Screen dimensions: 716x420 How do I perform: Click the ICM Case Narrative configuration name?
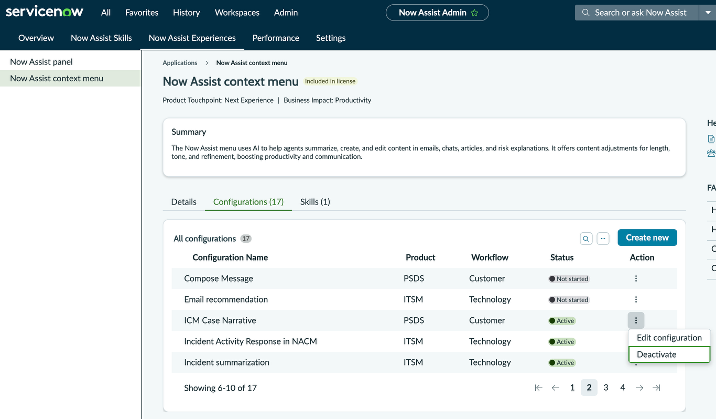point(220,320)
